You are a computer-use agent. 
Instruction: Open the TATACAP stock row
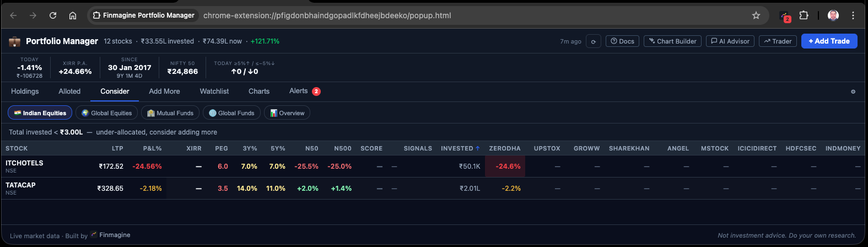tap(433, 188)
